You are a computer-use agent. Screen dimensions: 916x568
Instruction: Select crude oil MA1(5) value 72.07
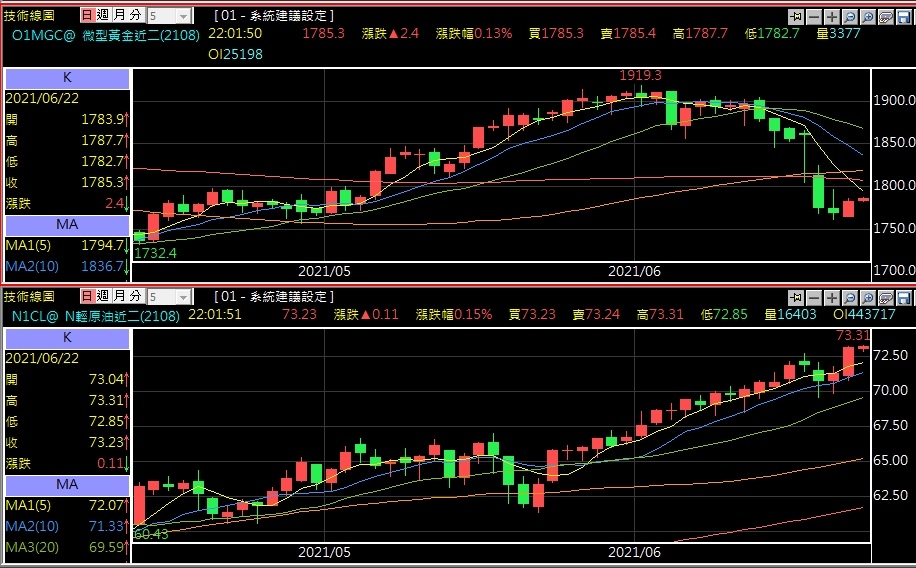click(106, 505)
